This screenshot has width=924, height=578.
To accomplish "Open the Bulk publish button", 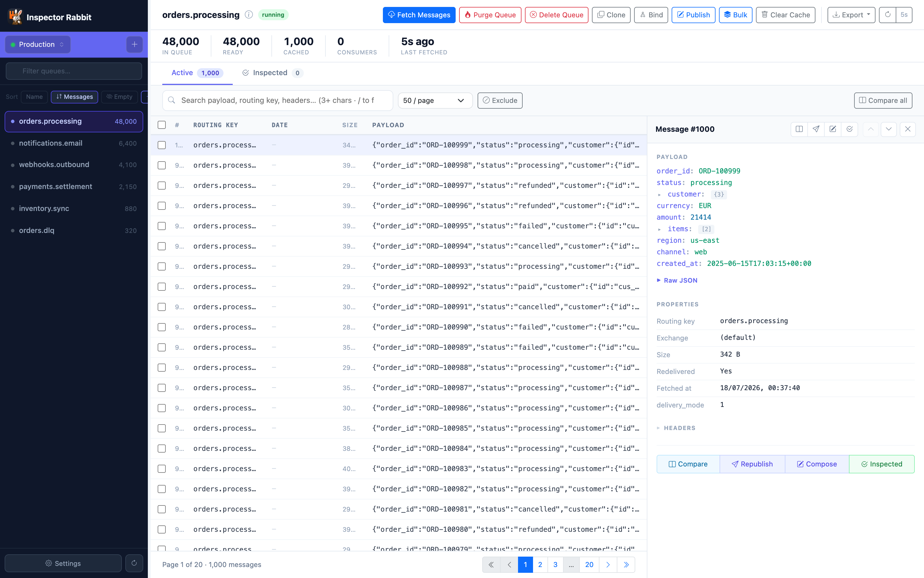I will pos(735,15).
